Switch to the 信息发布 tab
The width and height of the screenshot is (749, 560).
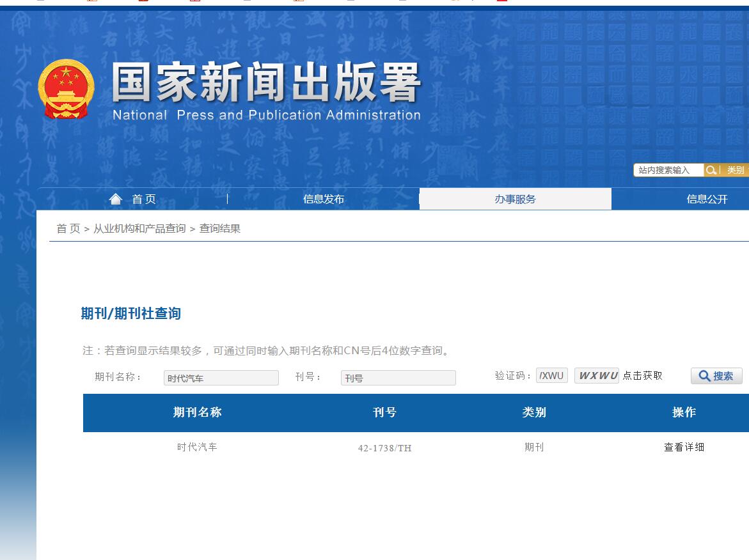pyautogui.click(x=323, y=199)
